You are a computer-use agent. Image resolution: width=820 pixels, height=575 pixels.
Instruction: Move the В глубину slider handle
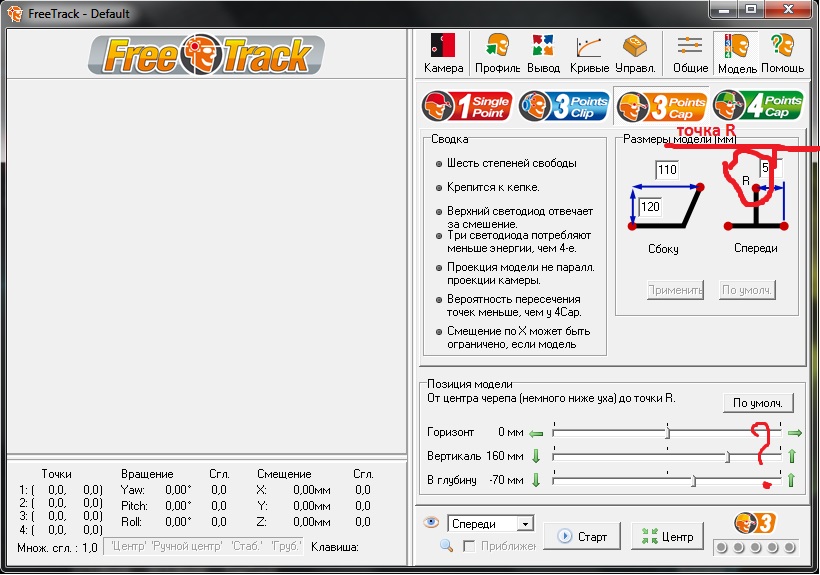(693, 481)
